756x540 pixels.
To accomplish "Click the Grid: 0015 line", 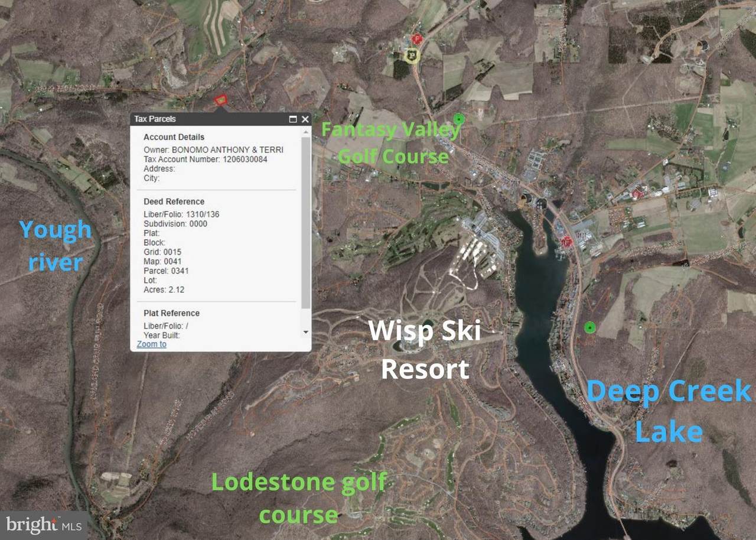I will [x=162, y=252].
